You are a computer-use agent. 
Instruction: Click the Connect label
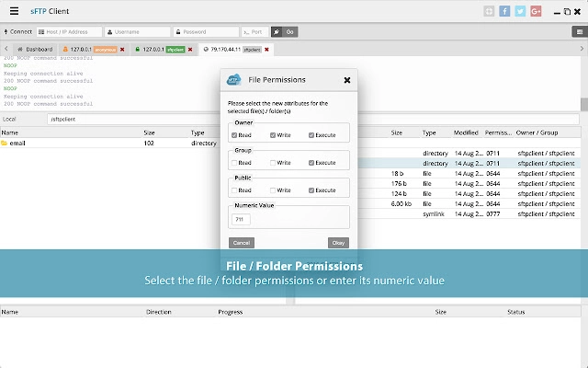click(18, 32)
